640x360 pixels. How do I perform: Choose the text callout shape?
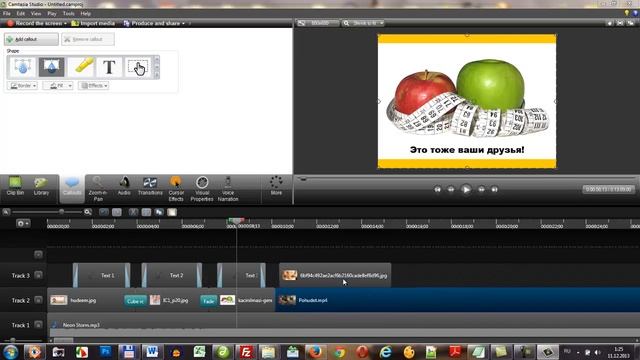point(109,67)
